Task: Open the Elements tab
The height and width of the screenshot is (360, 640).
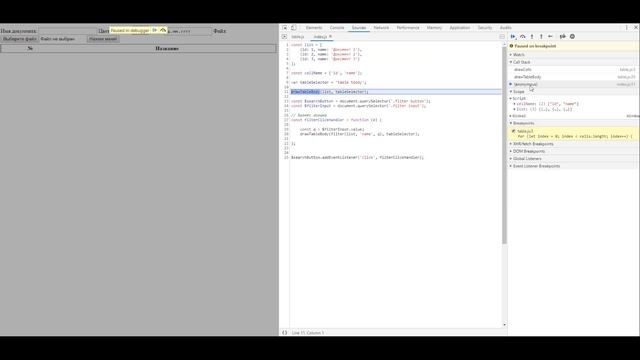Action: [x=314, y=28]
